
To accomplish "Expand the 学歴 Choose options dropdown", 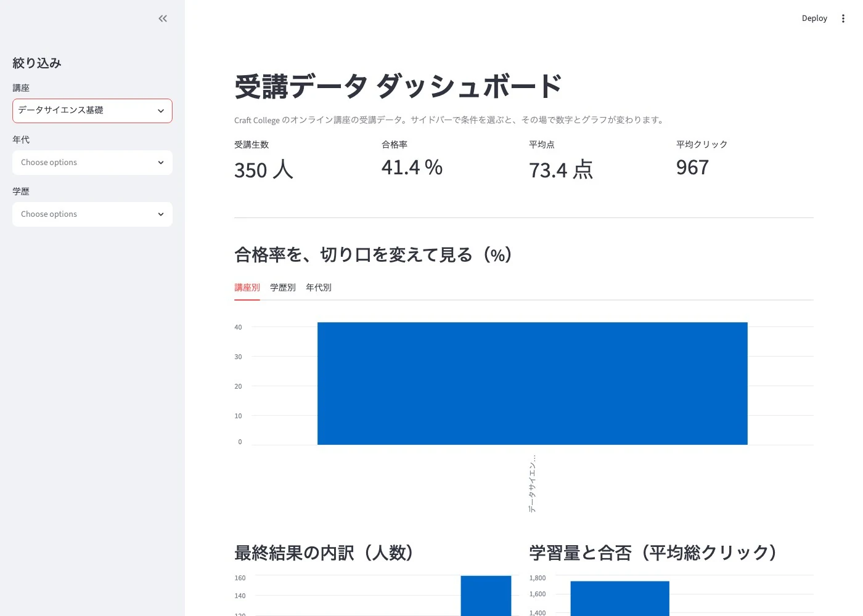I will (x=92, y=214).
